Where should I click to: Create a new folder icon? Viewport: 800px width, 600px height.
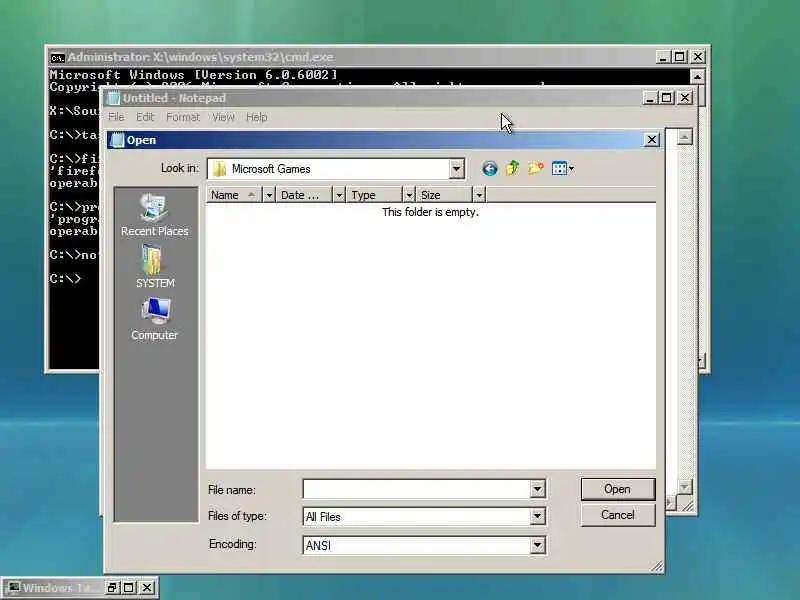point(536,168)
